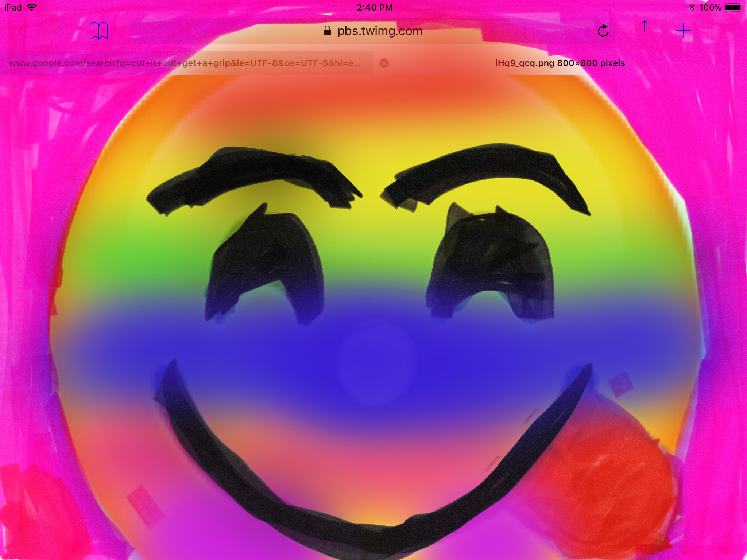Tap the 100% battery percentage
This screenshot has width=747, height=560.
(x=710, y=7)
